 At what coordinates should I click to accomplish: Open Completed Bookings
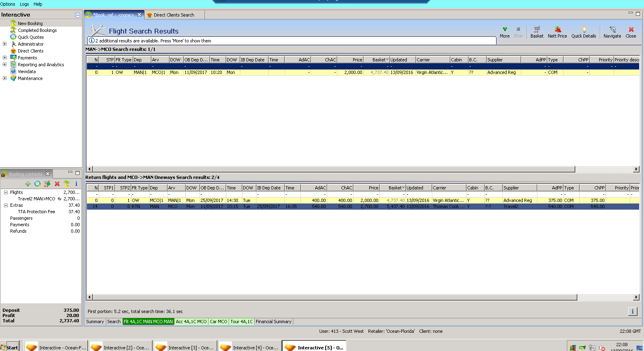tap(37, 30)
